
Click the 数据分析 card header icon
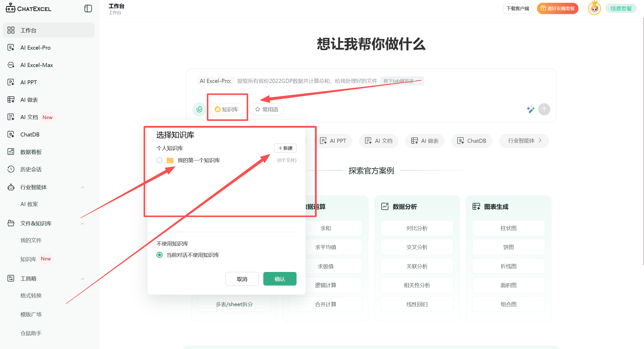[385, 206]
